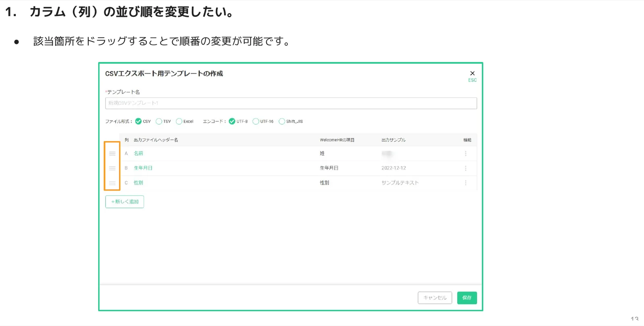The image size is (644, 326).
Task: Select the TSV file format option
Action: pyautogui.click(x=159, y=121)
